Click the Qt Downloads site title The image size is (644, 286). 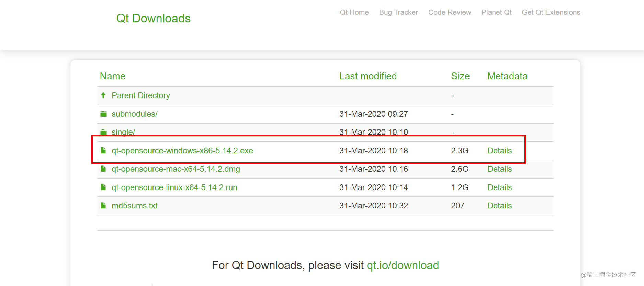pyautogui.click(x=153, y=18)
